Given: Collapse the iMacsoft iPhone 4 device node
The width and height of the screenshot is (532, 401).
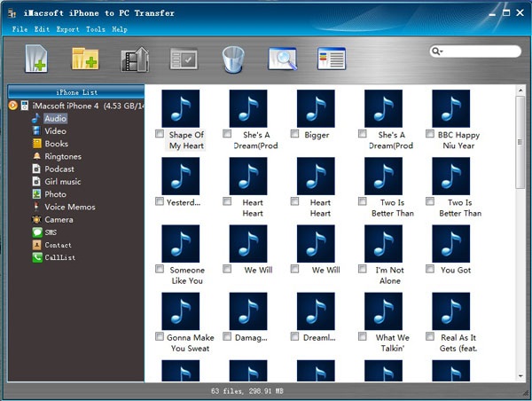Looking at the screenshot, I should point(13,106).
